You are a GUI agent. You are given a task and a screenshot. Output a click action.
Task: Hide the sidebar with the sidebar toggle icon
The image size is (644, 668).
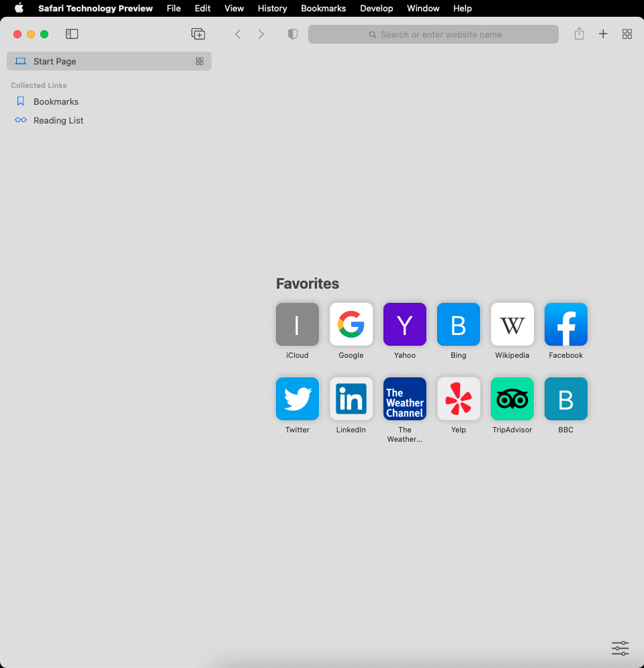72,34
